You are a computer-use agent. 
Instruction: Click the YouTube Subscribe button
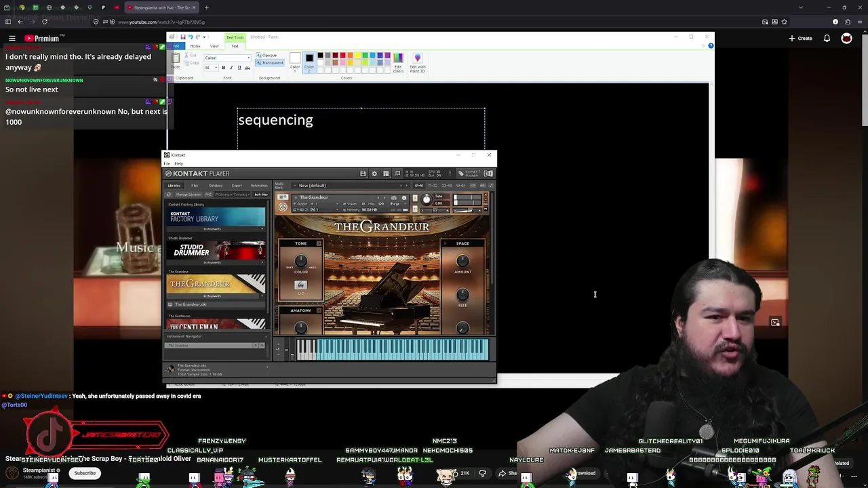(x=85, y=473)
